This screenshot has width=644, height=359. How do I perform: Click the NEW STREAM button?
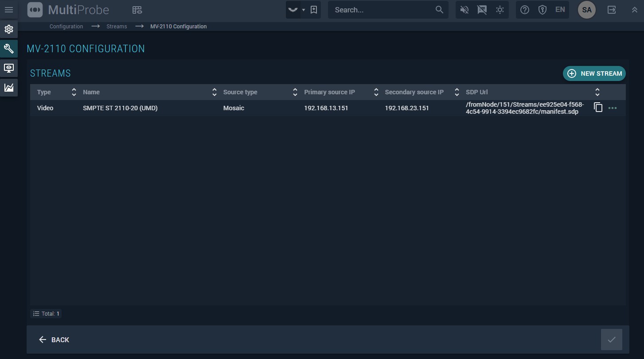point(594,73)
